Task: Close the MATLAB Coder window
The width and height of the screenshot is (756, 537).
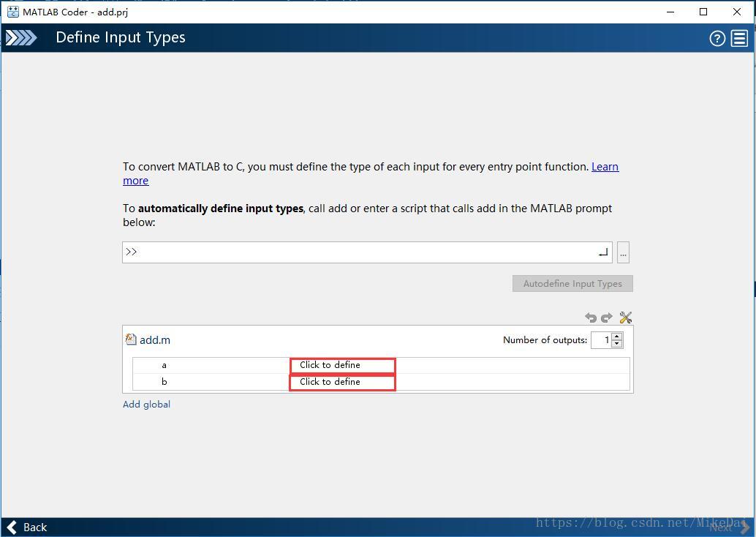Action: tap(737, 12)
